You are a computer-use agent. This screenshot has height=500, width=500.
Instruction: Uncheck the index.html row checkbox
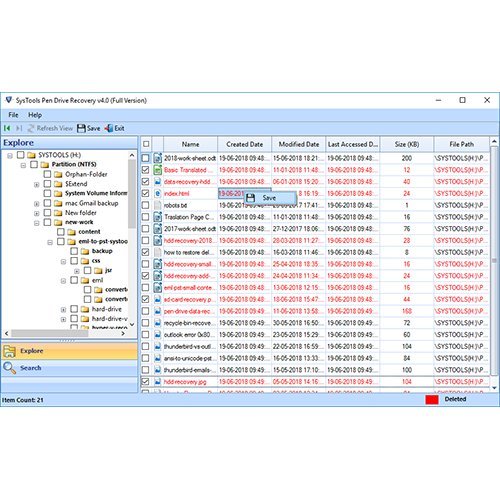pyautogui.click(x=146, y=193)
